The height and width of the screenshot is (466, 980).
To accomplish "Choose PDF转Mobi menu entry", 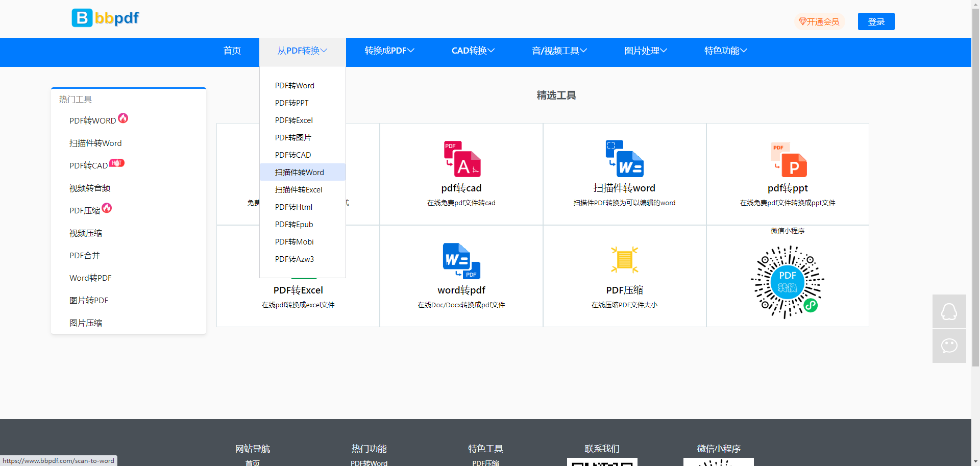I will 303,241.
